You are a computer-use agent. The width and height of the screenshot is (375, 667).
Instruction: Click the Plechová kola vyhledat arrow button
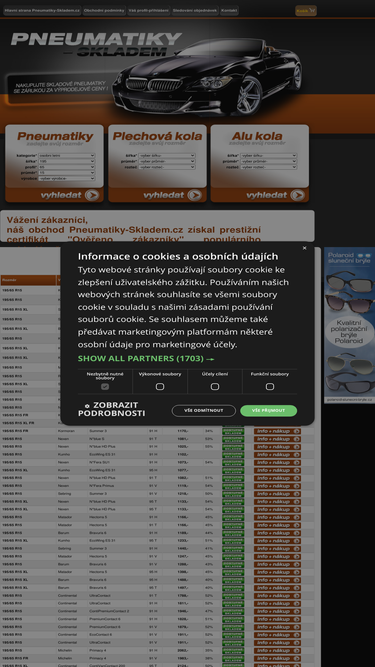click(194, 195)
